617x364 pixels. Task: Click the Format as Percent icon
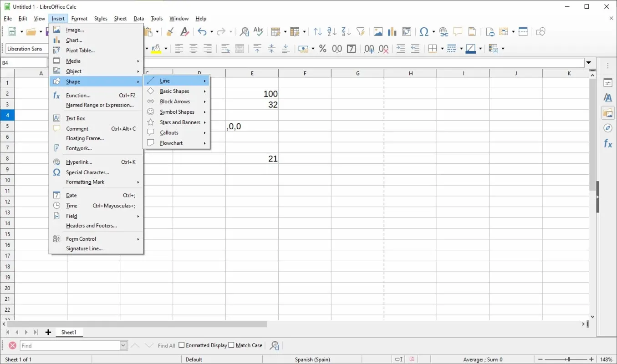coord(323,49)
